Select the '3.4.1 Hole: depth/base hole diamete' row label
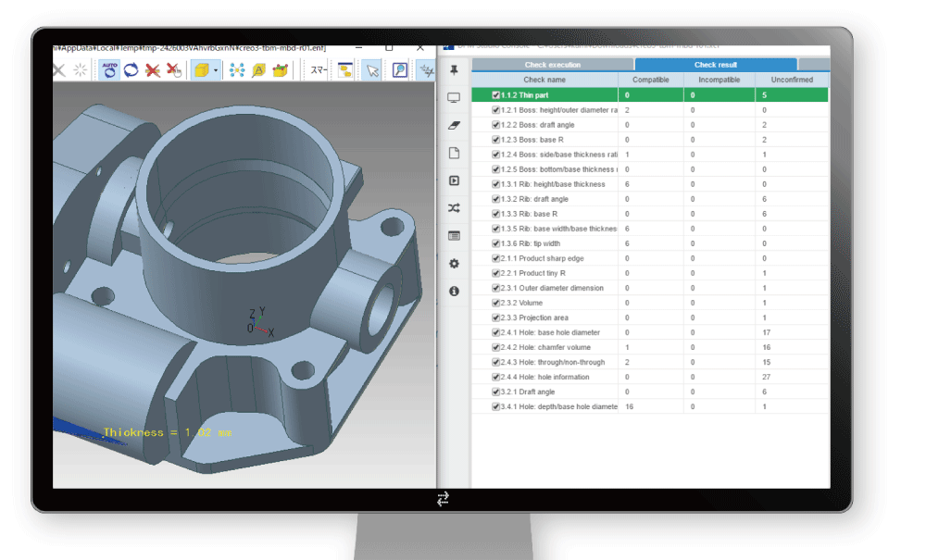Image resolution: width=926 pixels, height=560 pixels. click(559, 406)
